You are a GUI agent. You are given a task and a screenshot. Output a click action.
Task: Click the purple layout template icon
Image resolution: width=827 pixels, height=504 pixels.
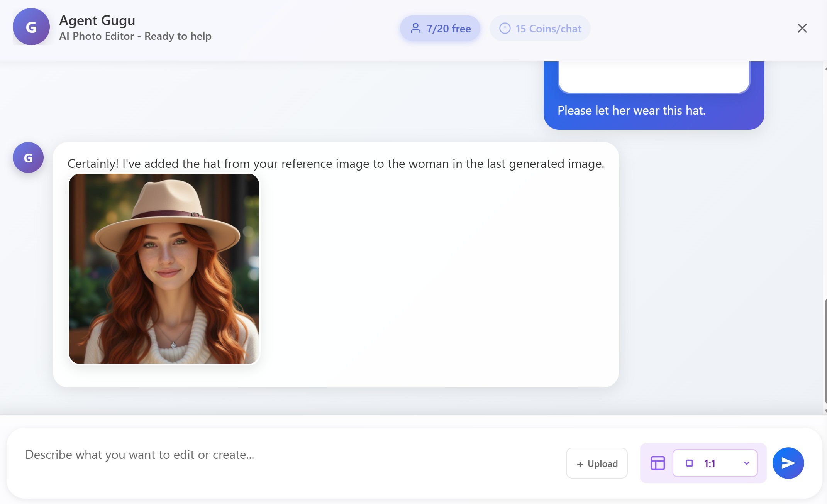658,463
